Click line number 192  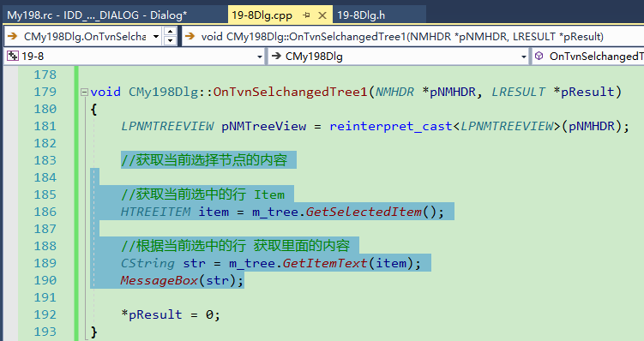[x=45, y=314]
